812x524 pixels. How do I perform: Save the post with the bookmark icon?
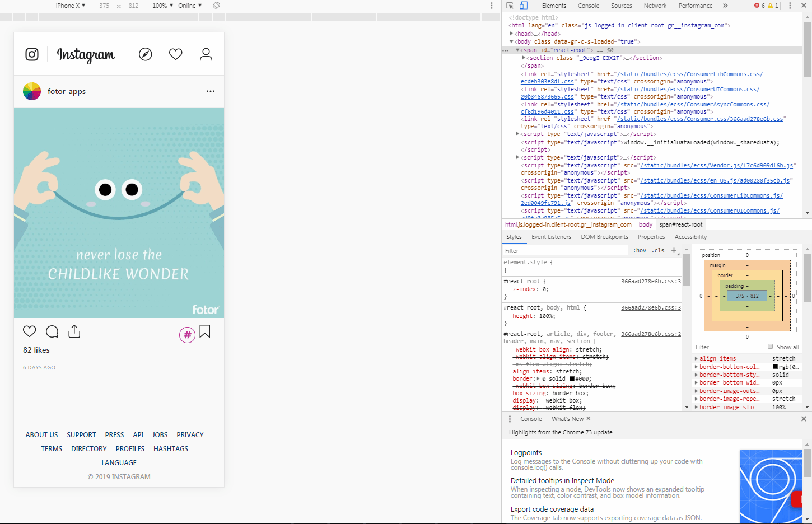click(x=205, y=331)
